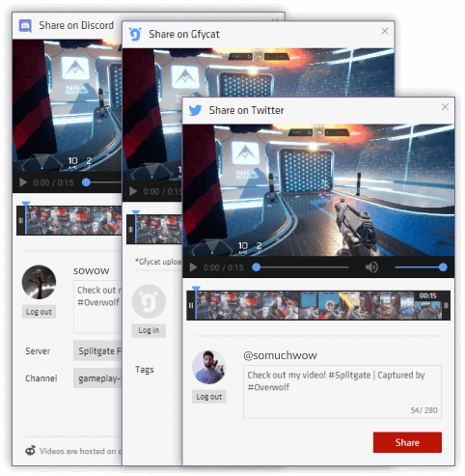Click the greyed Gfycat avatar placeholder
The width and height of the screenshot is (465, 476).
[149, 301]
